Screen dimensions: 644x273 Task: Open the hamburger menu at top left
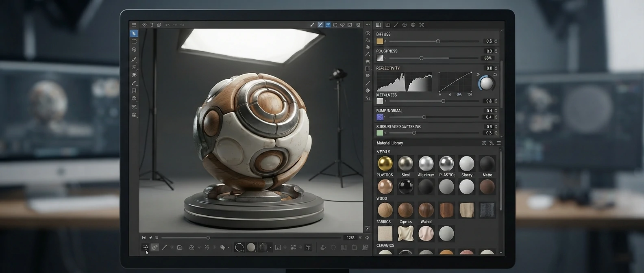(134, 25)
